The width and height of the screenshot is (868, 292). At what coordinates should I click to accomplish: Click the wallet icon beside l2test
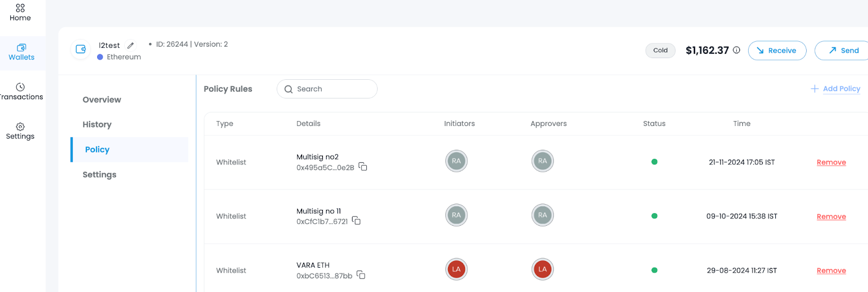81,49
